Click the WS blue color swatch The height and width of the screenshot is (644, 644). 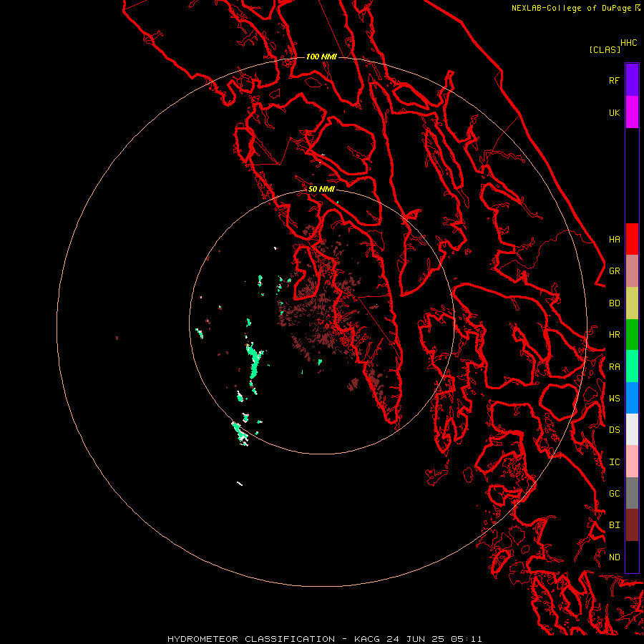(632, 398)
